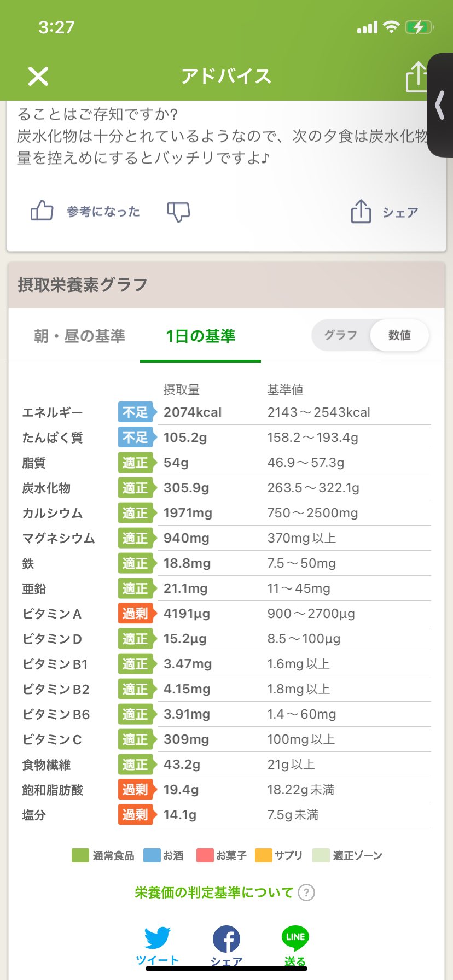Close the advice screen with X

[x=38, y=77]
